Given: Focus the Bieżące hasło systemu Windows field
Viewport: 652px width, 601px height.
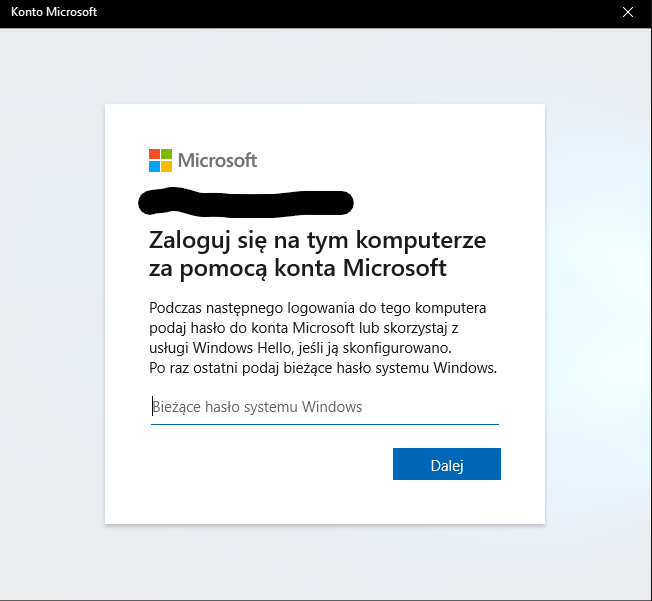Looking at the screenshot, I should tap(325, 407).
